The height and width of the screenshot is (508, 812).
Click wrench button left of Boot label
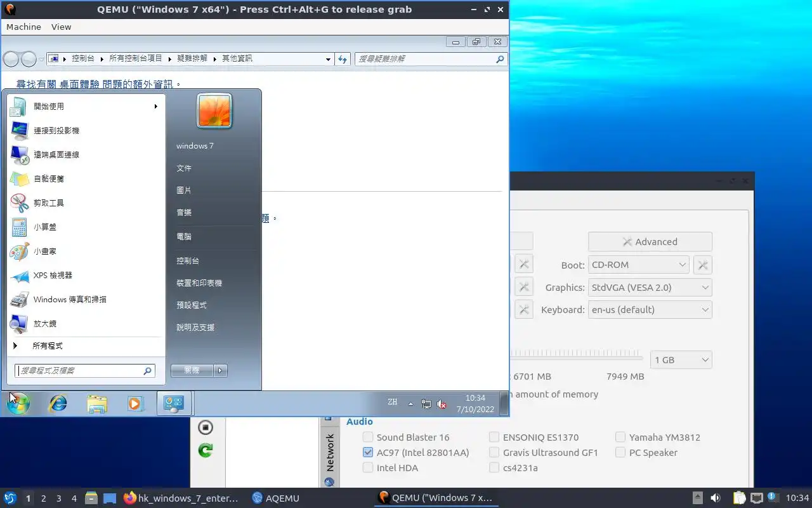click(x=524, y=265)
